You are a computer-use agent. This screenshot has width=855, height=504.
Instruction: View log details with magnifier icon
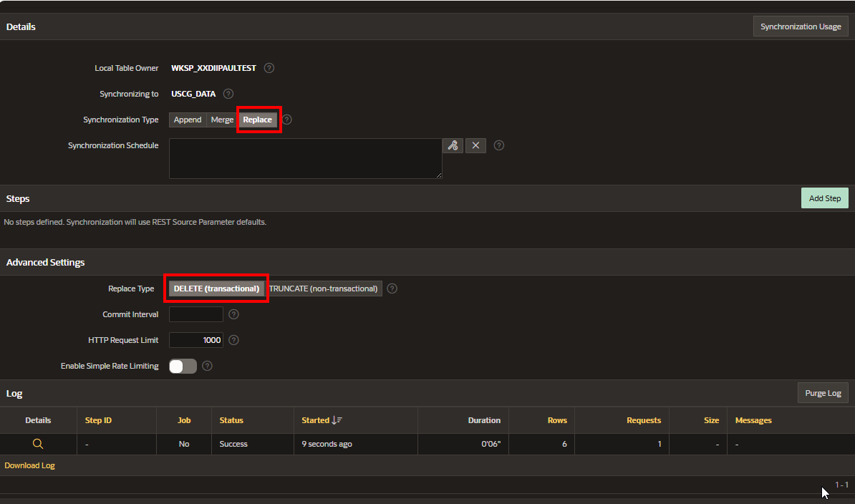(x=38, y=444)
